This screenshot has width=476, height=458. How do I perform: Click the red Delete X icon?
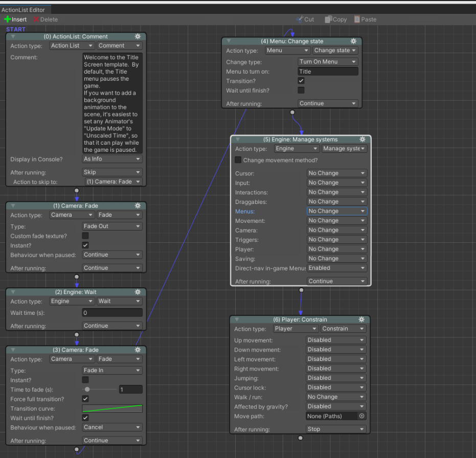(x=36, y=19)
